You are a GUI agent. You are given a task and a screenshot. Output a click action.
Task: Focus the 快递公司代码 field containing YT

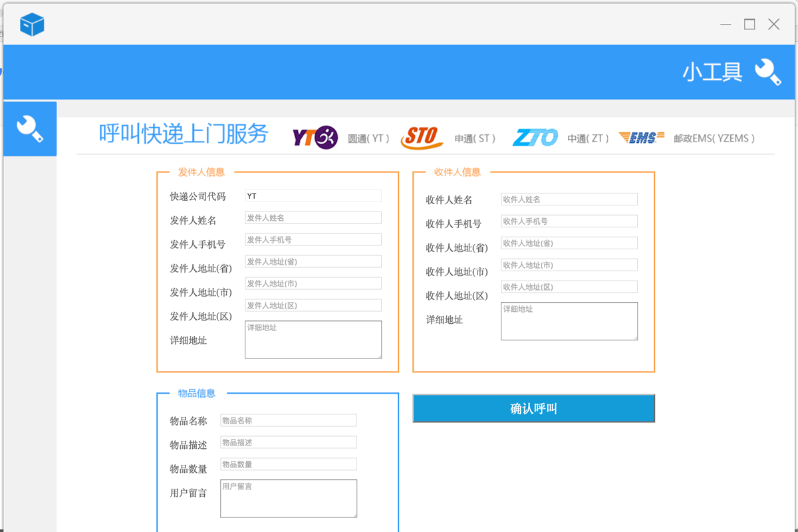click(x=313, y=196)
